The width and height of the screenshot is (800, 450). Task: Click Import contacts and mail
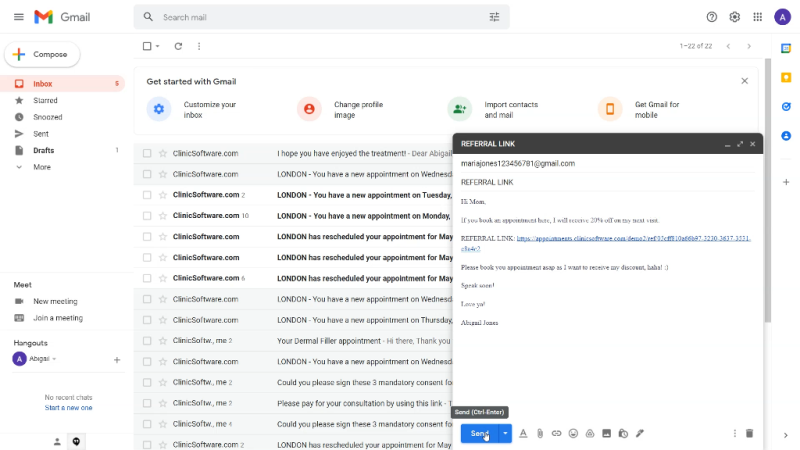[x=493, y=109]
